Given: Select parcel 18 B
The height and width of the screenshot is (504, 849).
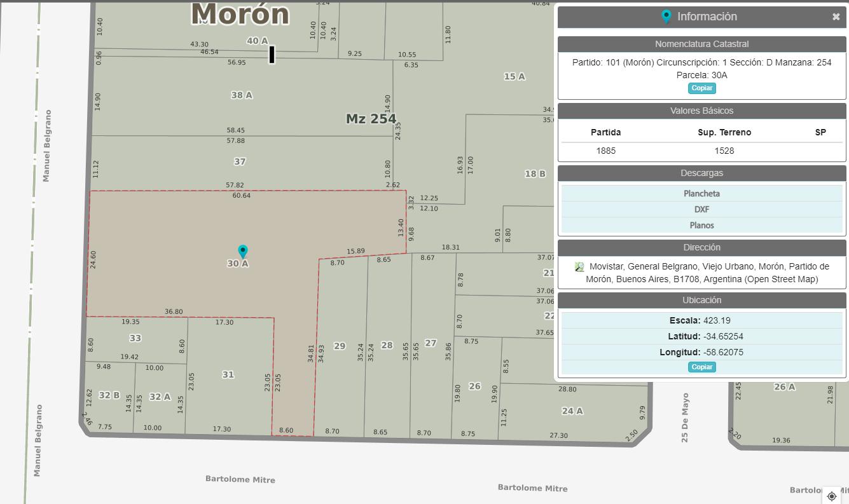Looking at the screenshot, I should [535, 174].
